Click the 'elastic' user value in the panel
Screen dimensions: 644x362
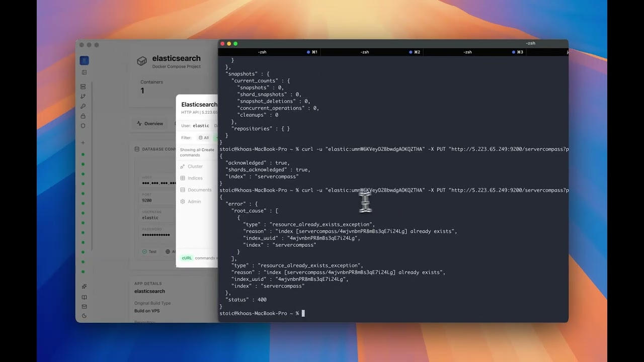click(x=201, y=126)
